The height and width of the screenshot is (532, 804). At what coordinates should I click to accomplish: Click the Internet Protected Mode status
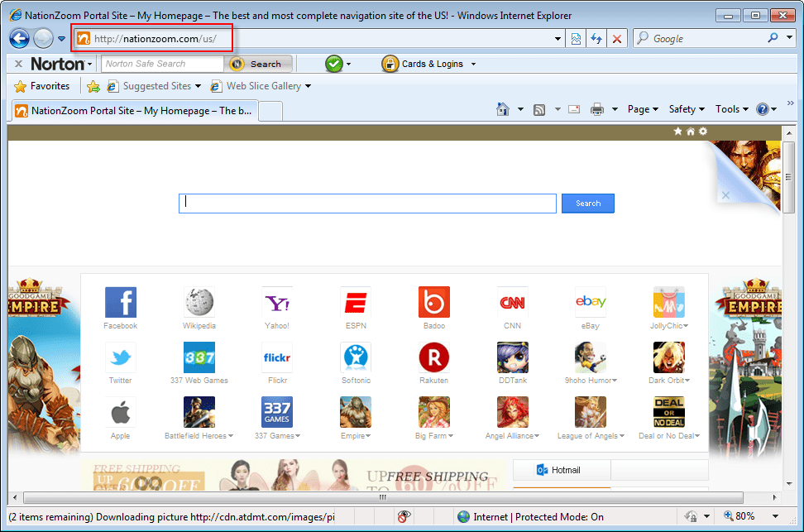coord(531,516)
